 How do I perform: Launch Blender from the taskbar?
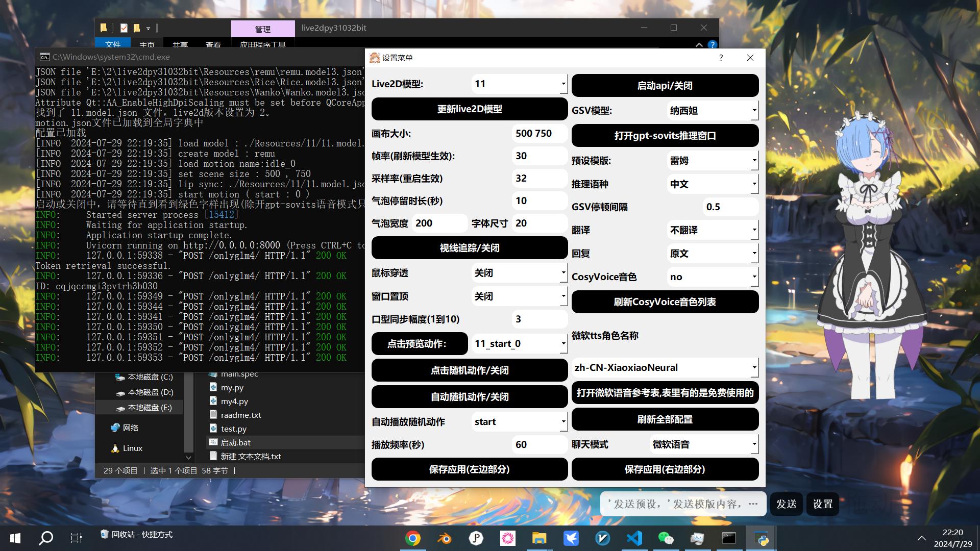[x=444, y=538]
